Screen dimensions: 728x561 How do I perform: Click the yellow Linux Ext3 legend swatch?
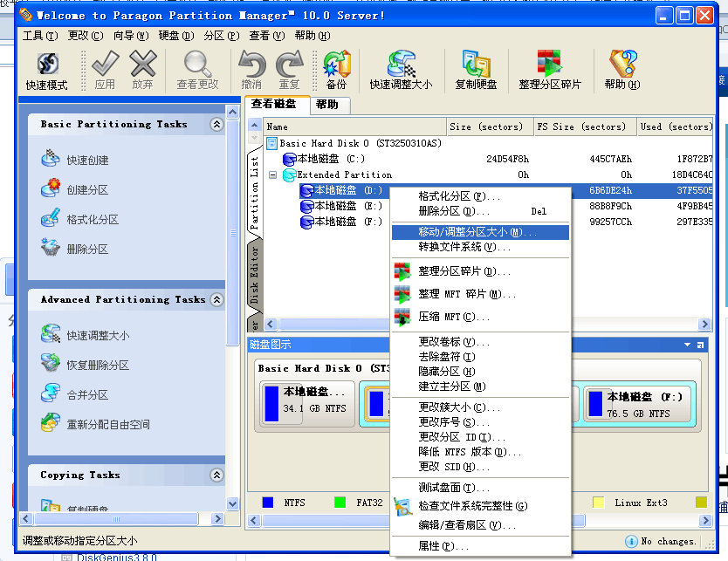[x=599, y=503]
